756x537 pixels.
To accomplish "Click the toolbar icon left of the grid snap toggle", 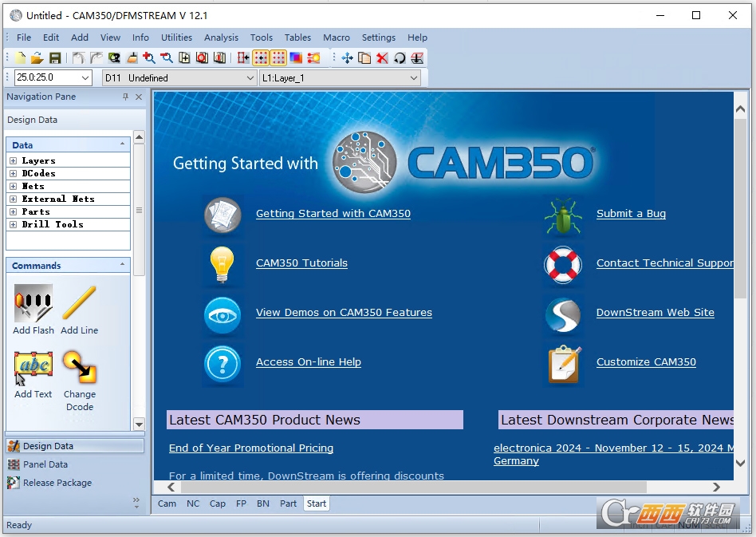I will [243, 58].
